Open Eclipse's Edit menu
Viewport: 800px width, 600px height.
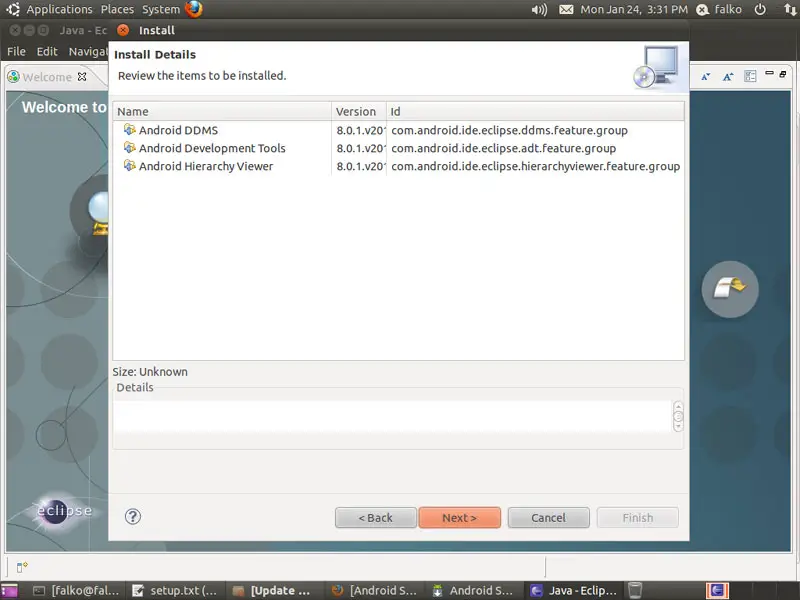tap(47, 51)
